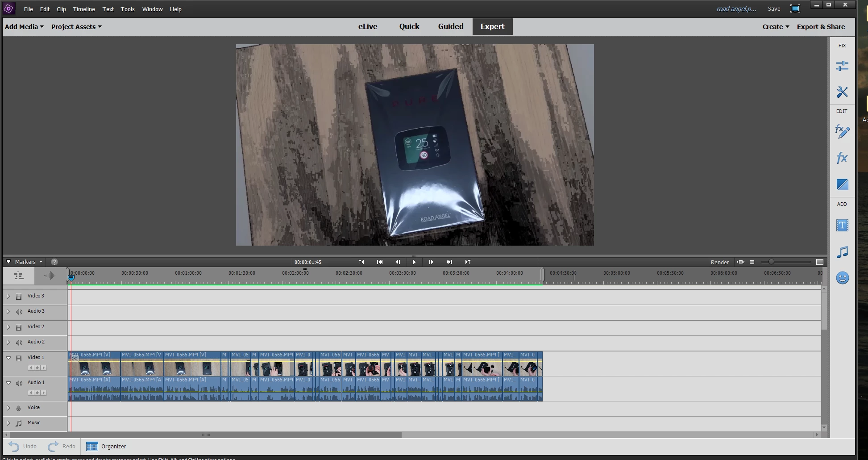The height and width of the screenshot is (460, 868).
Task: Mute the Audio 3 track
Action: click(19, 312)
